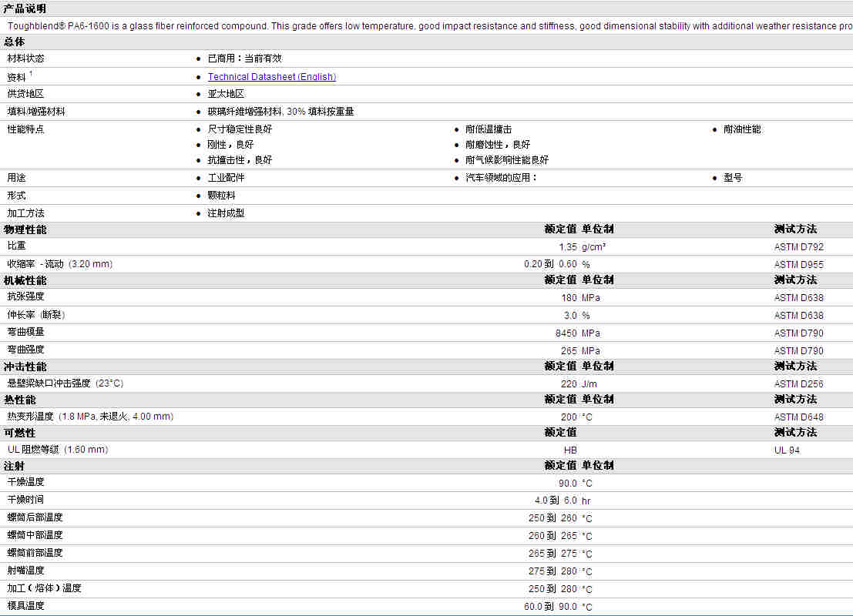
Task: Click the 材料状态 row label
Action: 25,59
